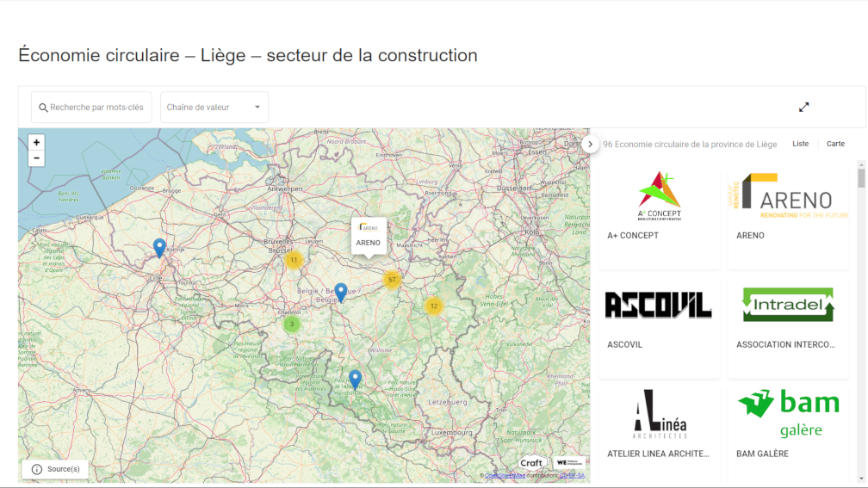Image resolution: width=868 pixels, height=488 pixels.
Task: Click the yellow cluster marker labeled 11
Action: point(294,260)
